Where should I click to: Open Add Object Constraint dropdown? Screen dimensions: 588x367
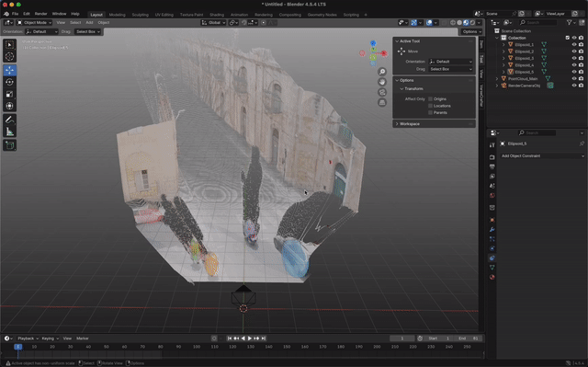pos(543,156)
